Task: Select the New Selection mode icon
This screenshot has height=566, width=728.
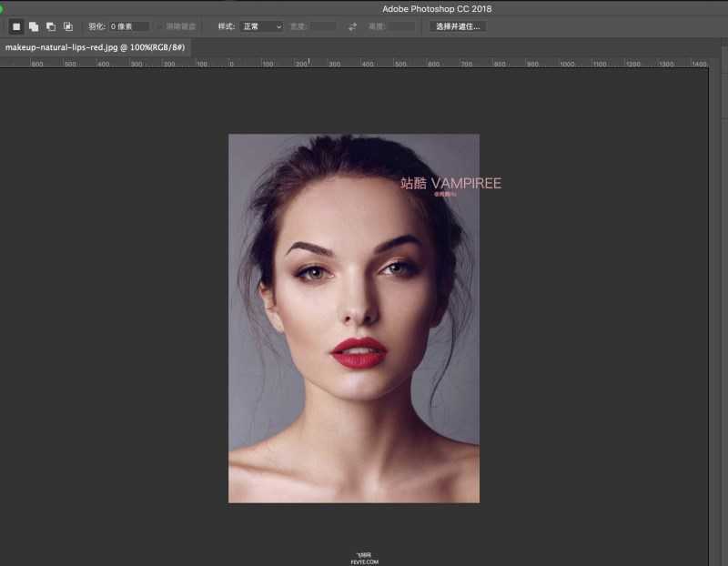Action: pyautogui.click(x=15, y=26)
